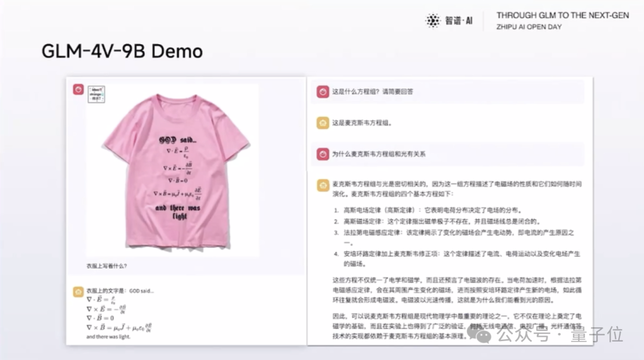The width and height of the screenshot is (644, 360).
Task: Click user avatar beside '这是什么方程组' question
Action: coord(322,92)
